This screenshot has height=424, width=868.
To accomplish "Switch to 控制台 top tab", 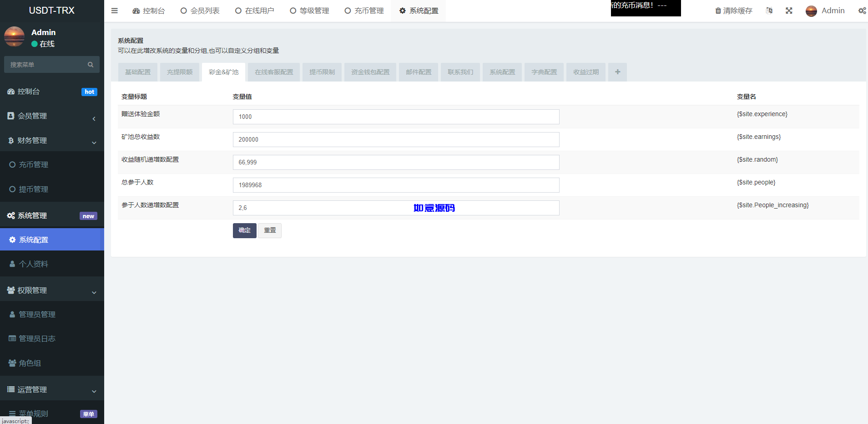I will (x=149, y=10).
